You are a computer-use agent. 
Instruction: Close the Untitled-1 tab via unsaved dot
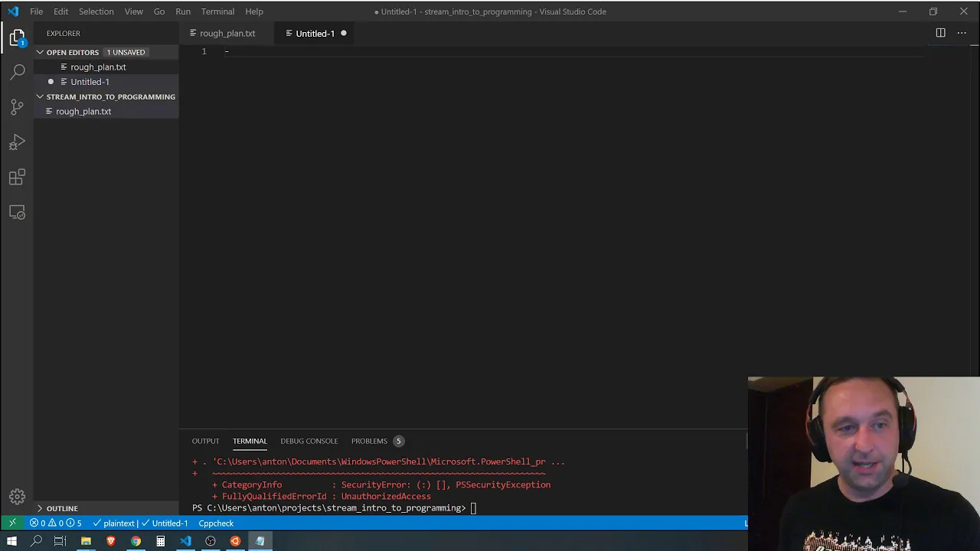tap(343, 34)
